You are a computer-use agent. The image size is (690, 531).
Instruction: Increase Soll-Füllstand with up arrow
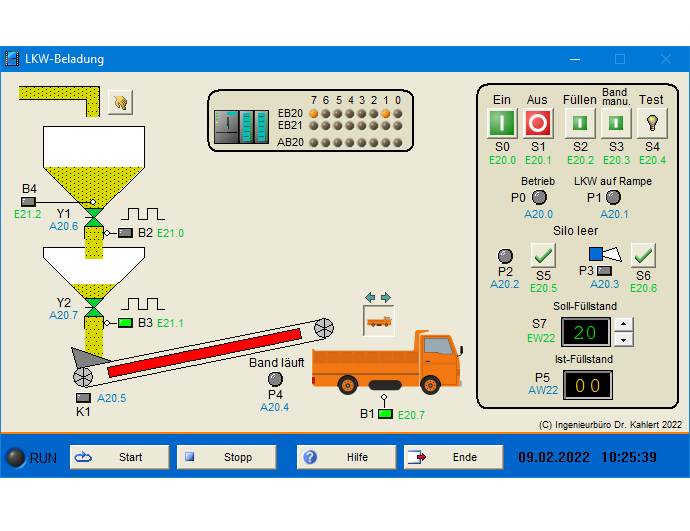pyautogui.click(x=624, y=324)
